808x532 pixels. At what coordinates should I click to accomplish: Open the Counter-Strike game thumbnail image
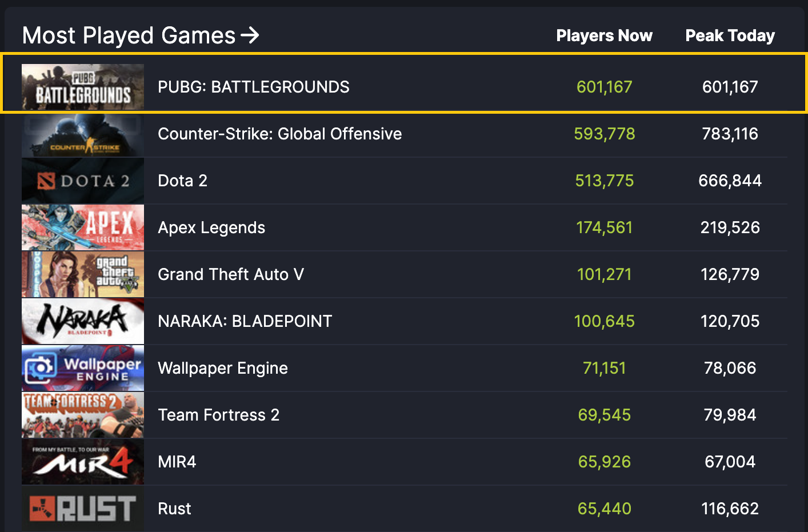pos(83,134)
